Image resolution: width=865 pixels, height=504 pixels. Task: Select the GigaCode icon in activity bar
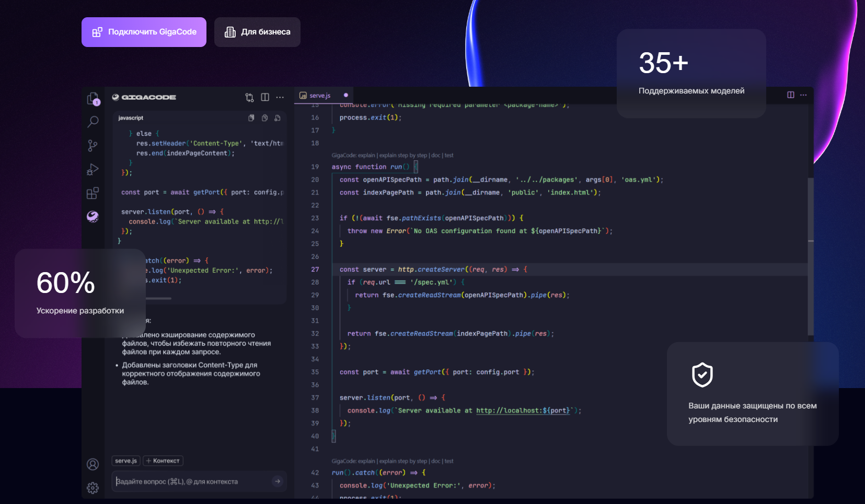point(93,216)
